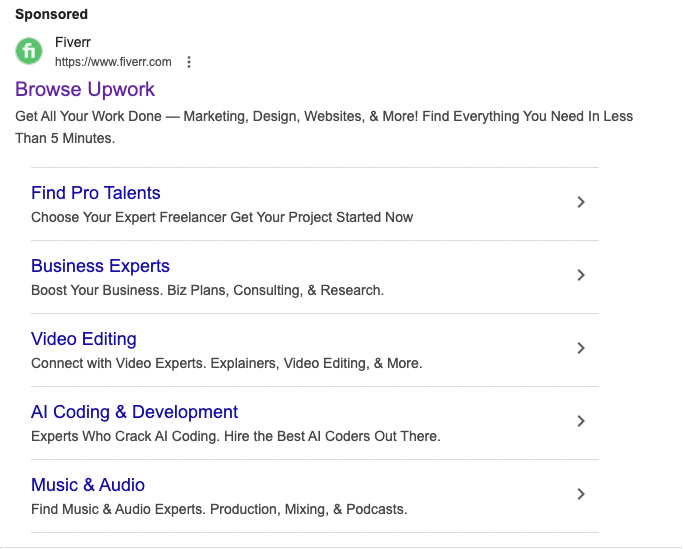684x549 pixels.
Task: Expand the Find Pro Talents row chevron
Action: tap(581, 202)
